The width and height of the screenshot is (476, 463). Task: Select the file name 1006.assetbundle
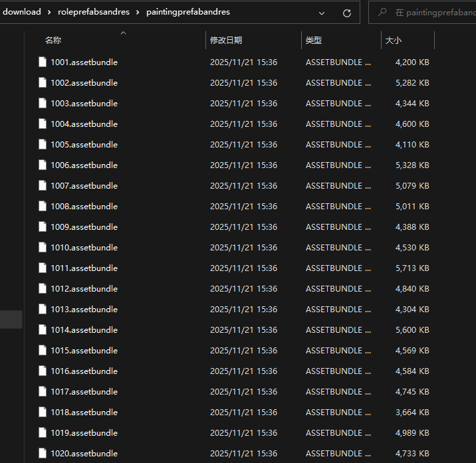[x=84, y=165]
